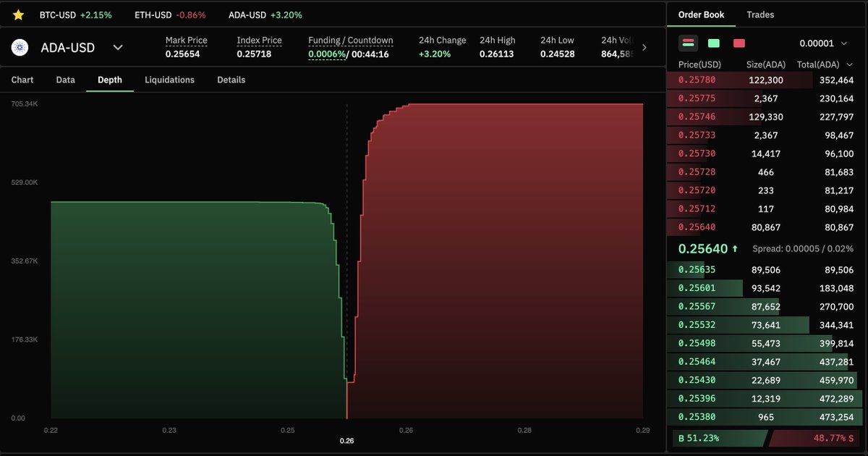
Task: Select the Order Book tab
Action: click(x=701, y=14)
